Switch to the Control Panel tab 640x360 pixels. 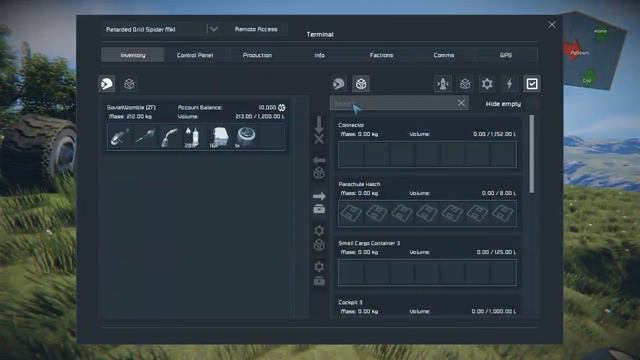click(195, 55)
